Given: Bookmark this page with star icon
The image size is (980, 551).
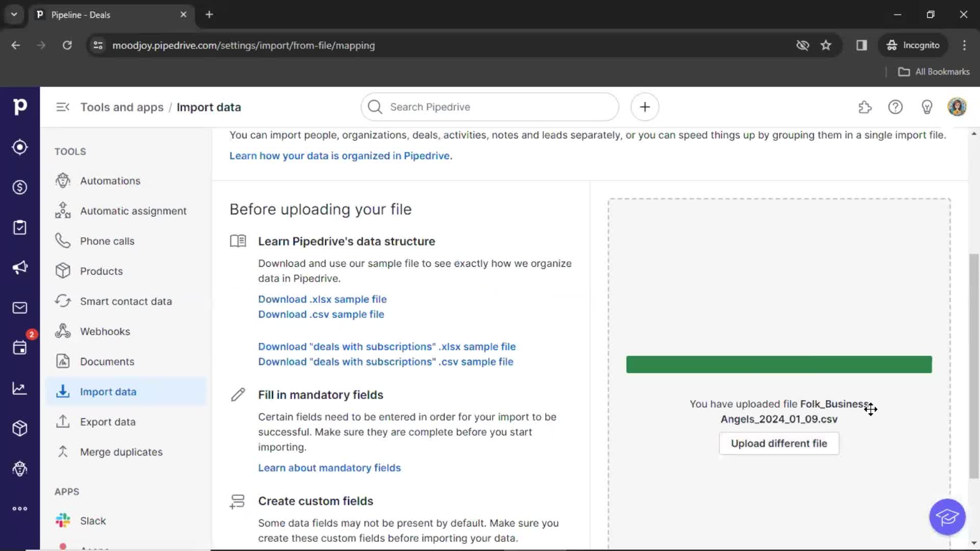Looking at the screenshot, I should pos(826,45).
